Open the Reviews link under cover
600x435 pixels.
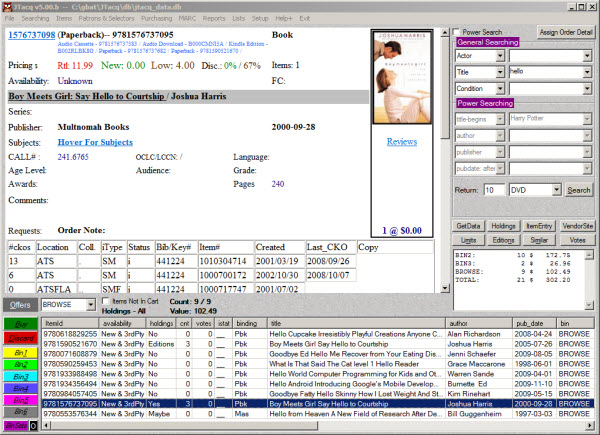402,142
